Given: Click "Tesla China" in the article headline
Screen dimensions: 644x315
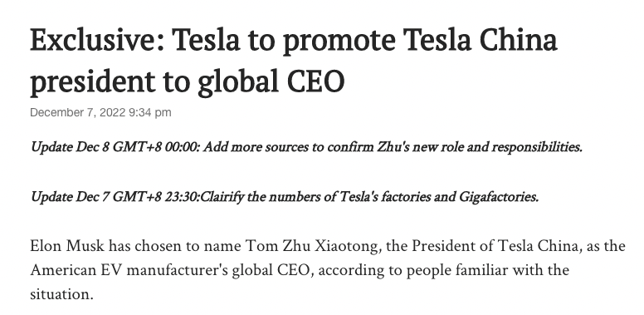Looking at the screenshot, I should tap(481, 40).
